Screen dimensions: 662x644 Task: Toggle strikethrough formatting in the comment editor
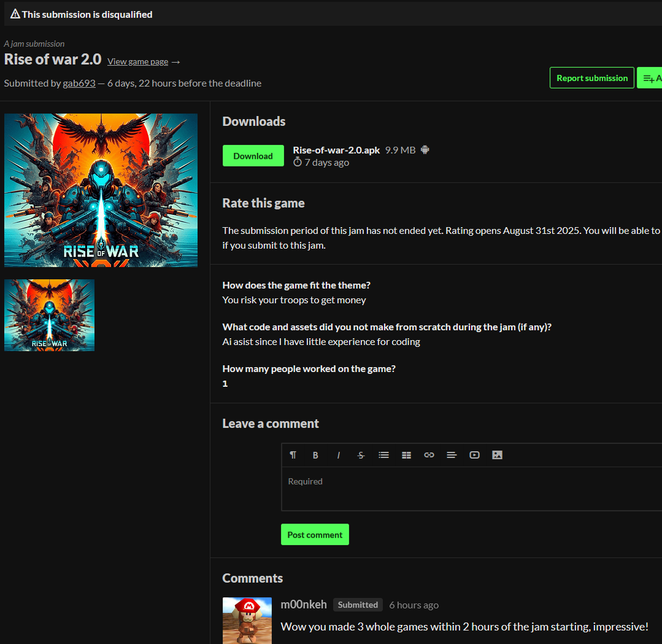361,455
